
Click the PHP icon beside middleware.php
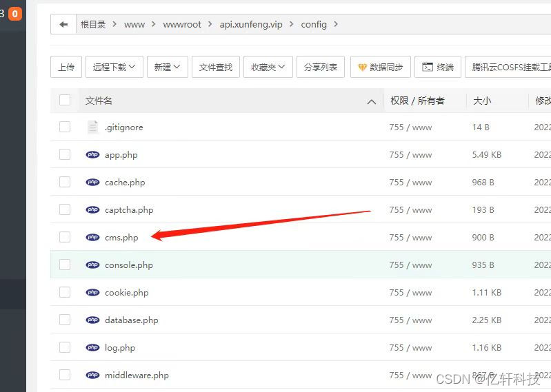[x=92, y=375]
